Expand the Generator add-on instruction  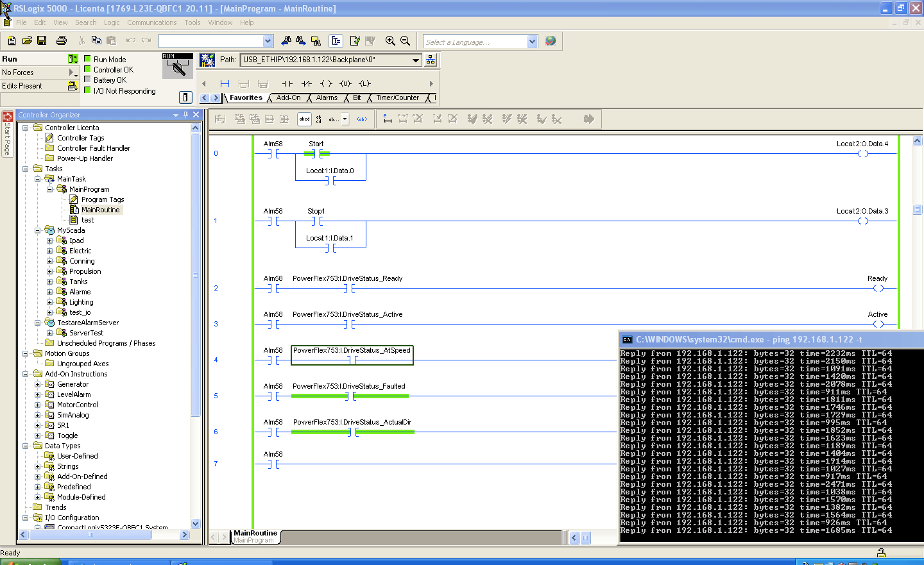(x=38, y=384)
